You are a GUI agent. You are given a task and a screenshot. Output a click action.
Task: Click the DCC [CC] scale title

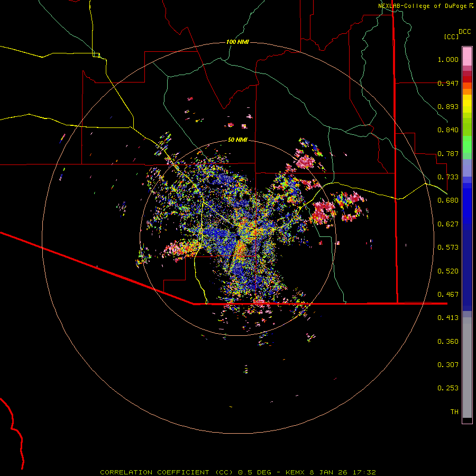point(457,34)
